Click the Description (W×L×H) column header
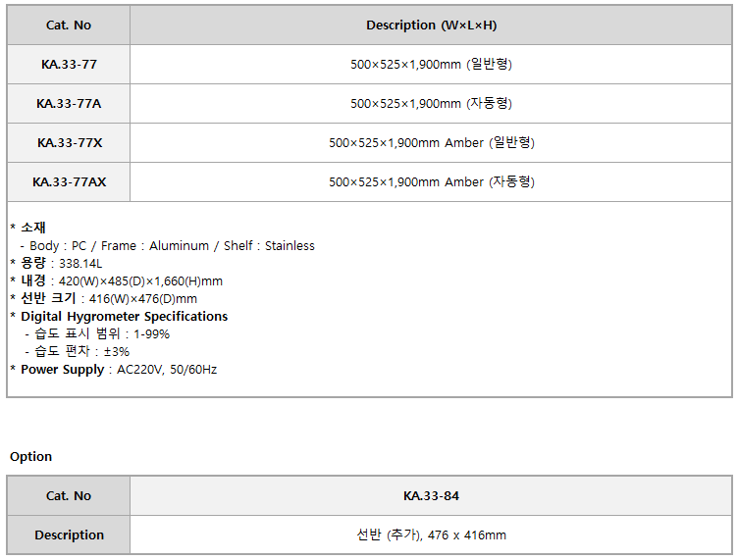Viewport: 738px width, 560px height. (431, 25)
